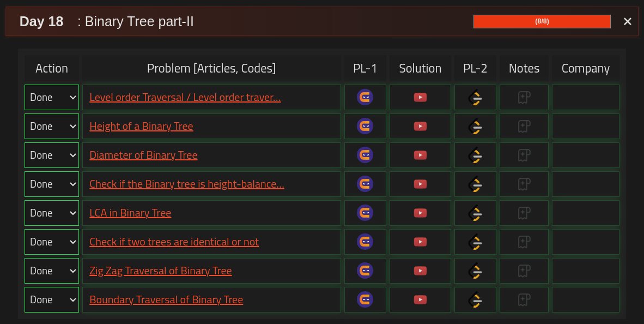The width and height of the screenshot is (644, 324).
Task: Open Coding Ninjas link for Diameter of Binary Tree
Action: [x=364, y=155]
